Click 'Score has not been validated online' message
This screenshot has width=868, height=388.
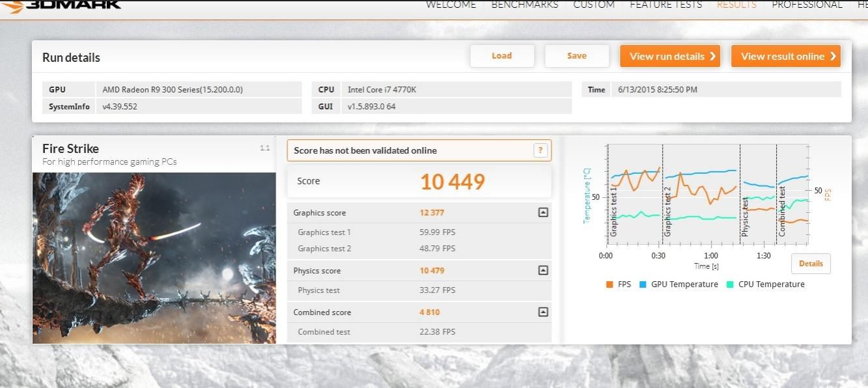click(365, 150)
